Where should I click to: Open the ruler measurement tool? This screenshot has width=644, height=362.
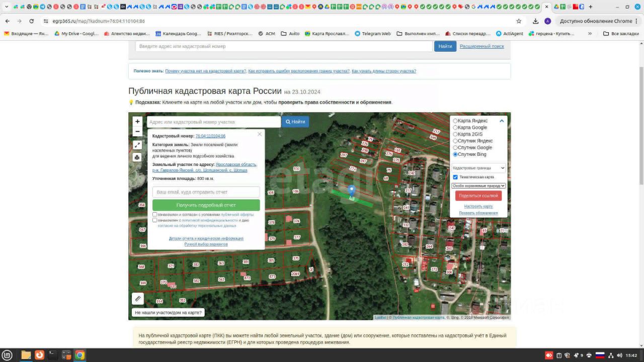click(x=138, y=299)
